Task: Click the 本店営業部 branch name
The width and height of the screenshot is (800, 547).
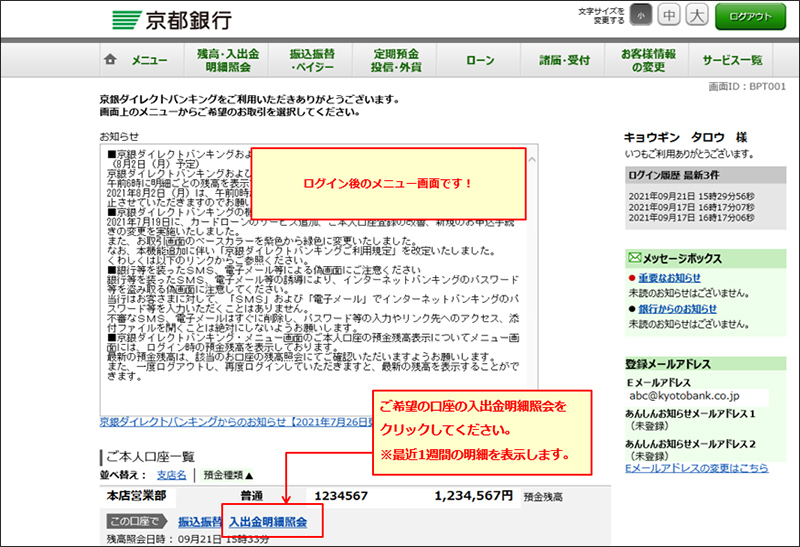Action: click(x=136, y=496)
